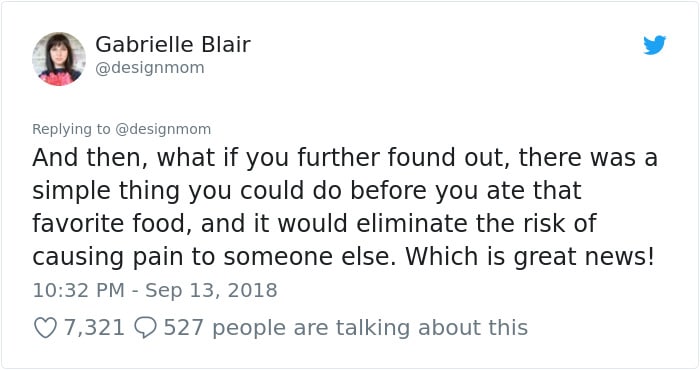700x370 pixels.
Task: Click "eliminate the risk of" in tweet text
Action: coord(476,224)
